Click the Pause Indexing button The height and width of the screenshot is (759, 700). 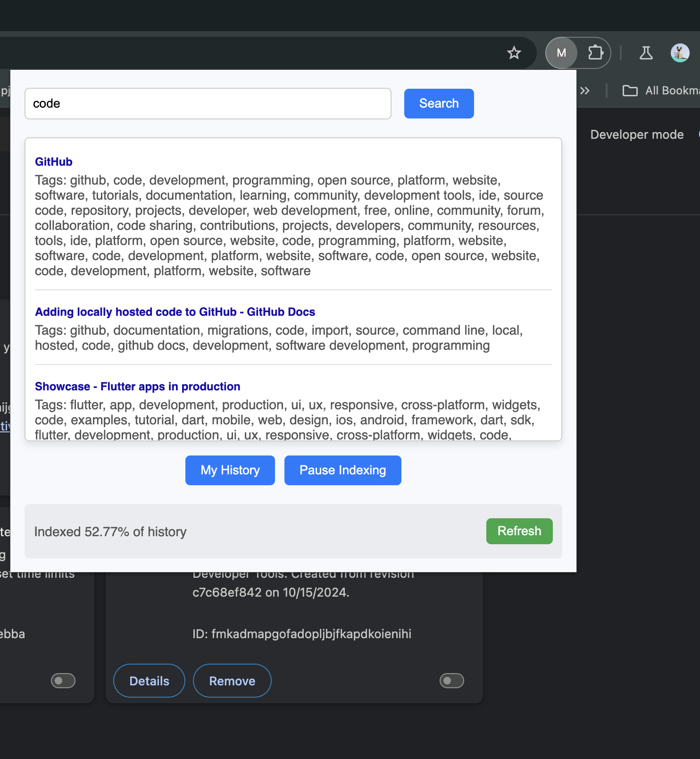tap(343, 470)
